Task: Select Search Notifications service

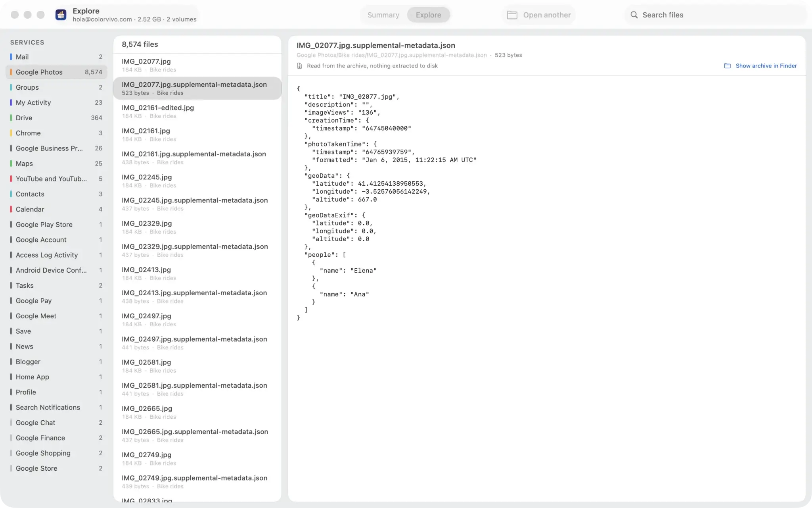Action: 56,407
